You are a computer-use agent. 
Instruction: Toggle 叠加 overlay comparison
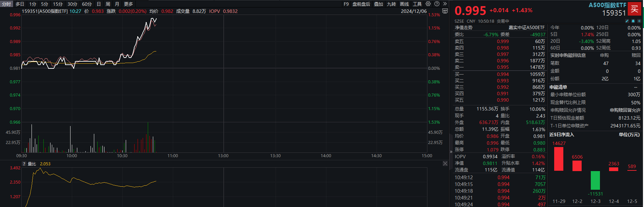379,4
